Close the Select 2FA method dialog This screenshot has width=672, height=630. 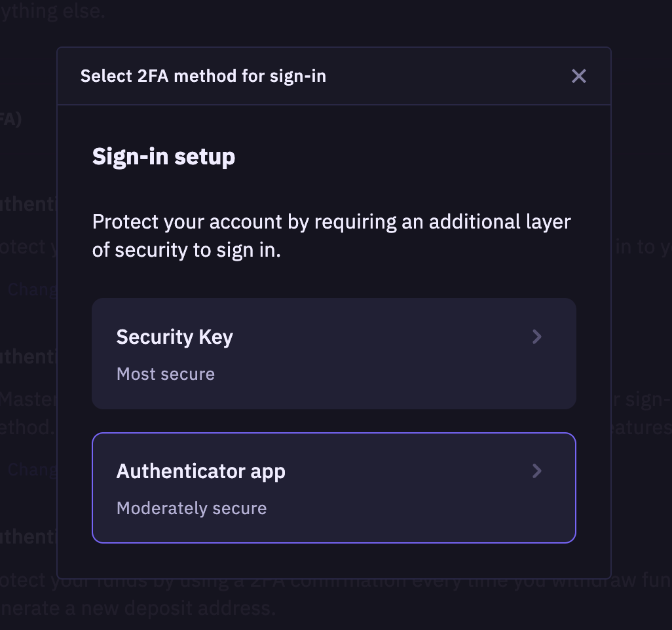tap(578, 76)
